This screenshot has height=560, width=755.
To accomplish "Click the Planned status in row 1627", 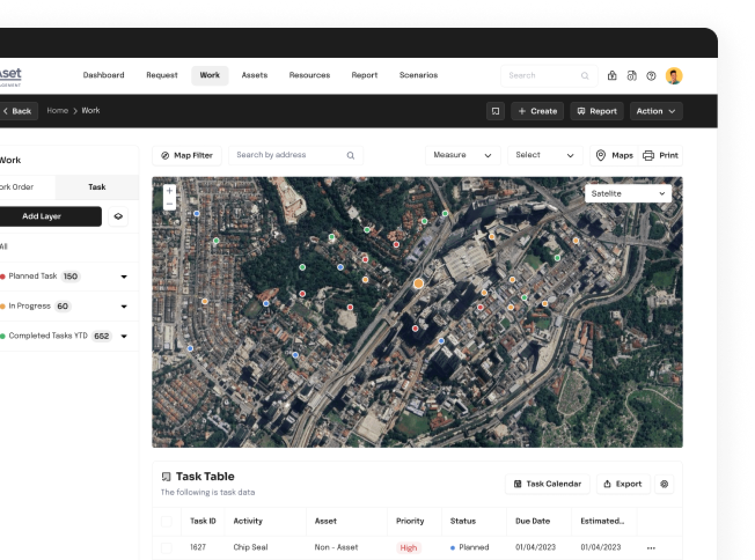I will (x=470, y=547).
